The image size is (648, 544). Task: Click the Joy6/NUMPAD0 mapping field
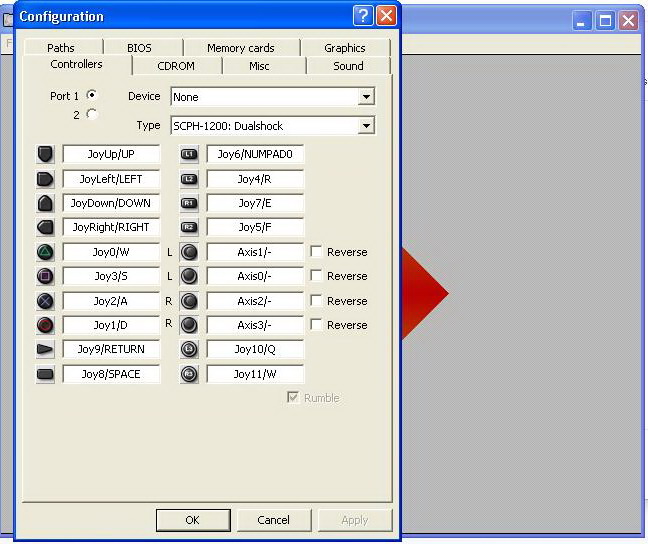[255, 154]
